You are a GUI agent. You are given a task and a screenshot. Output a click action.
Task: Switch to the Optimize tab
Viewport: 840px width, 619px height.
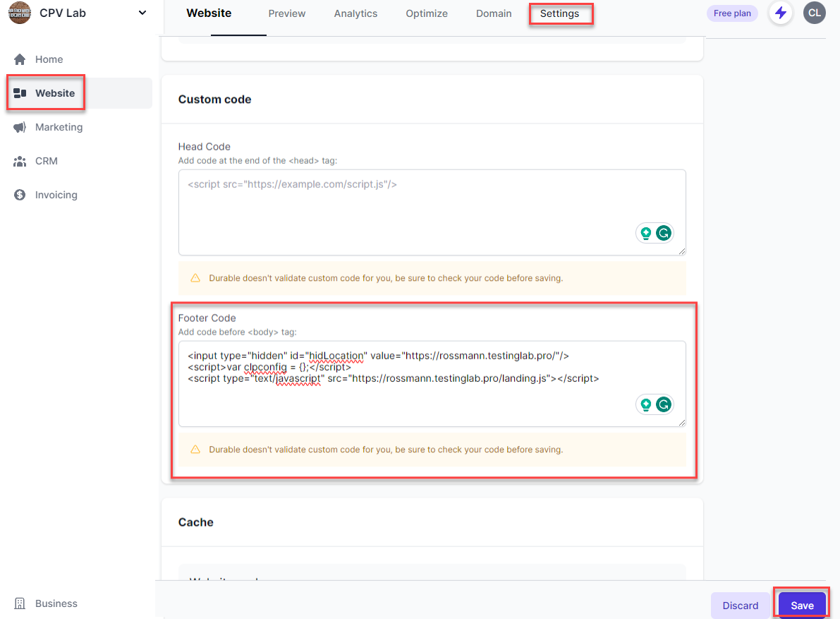coord(427,13)
